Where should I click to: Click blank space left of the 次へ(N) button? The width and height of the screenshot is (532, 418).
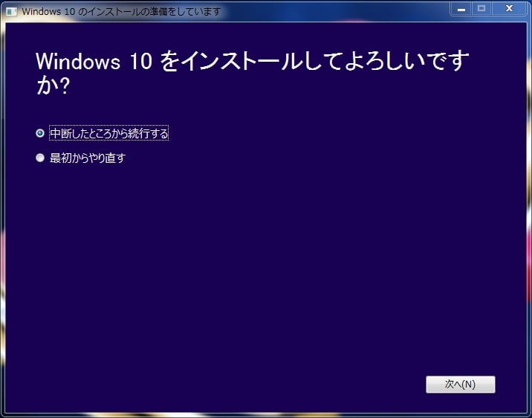[334, 385]
